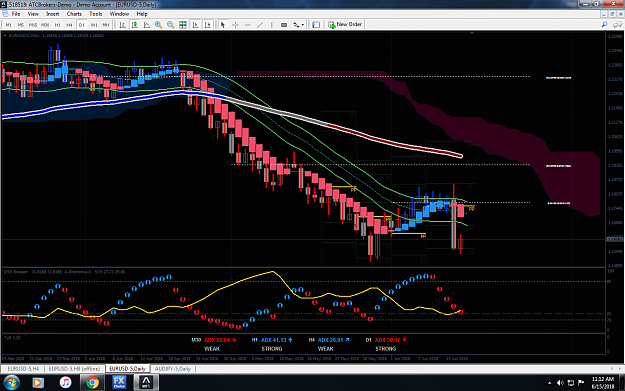Open the Insert menu
This screenshot has width=625, height=391.
[53, 14]
